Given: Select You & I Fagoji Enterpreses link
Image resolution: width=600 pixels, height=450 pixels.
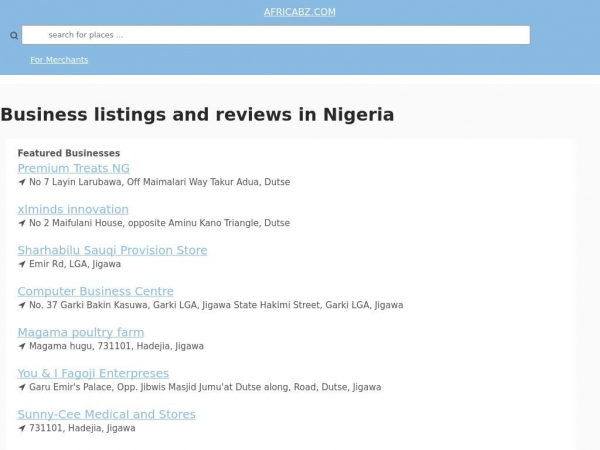Looking at the screenshot, I should pyautogui.click(x=93, y=373).
